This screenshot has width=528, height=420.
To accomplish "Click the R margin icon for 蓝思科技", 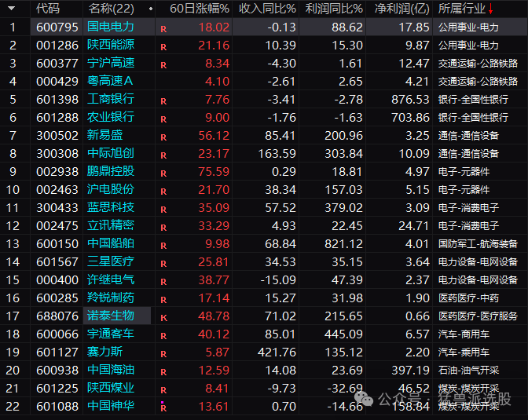I will (x=163, y=210).
